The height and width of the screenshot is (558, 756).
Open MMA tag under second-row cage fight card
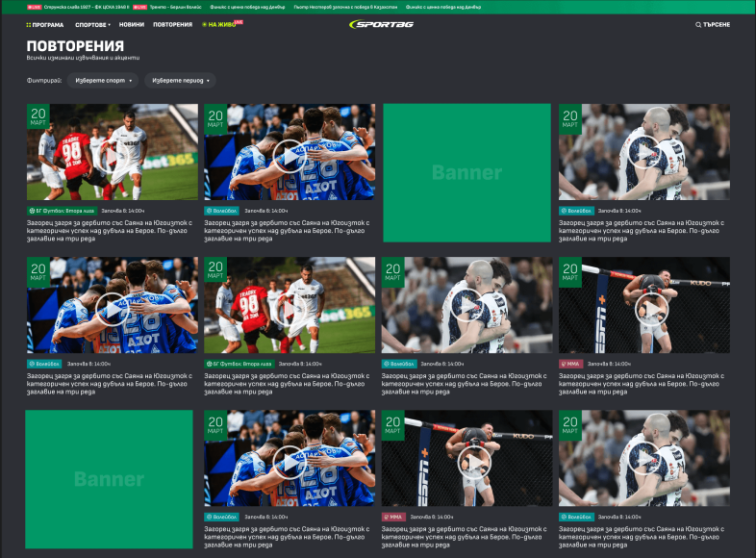[571, 364]
